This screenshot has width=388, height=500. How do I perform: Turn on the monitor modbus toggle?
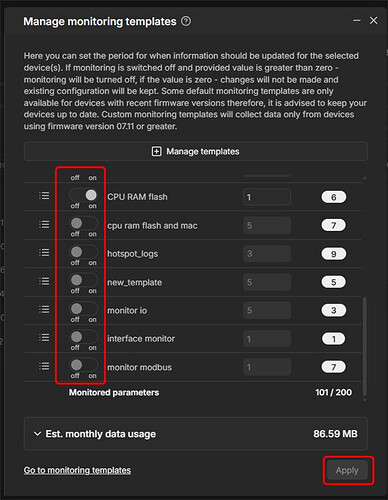[84, 365]
